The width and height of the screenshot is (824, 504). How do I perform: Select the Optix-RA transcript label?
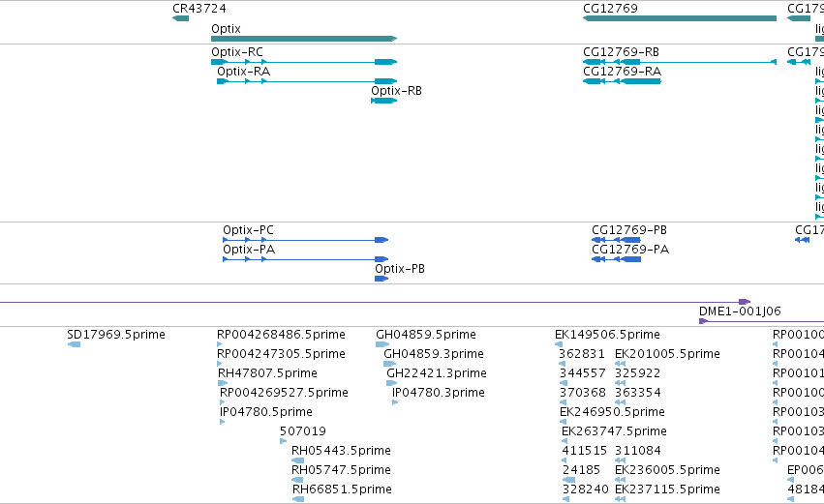(243, 72)
